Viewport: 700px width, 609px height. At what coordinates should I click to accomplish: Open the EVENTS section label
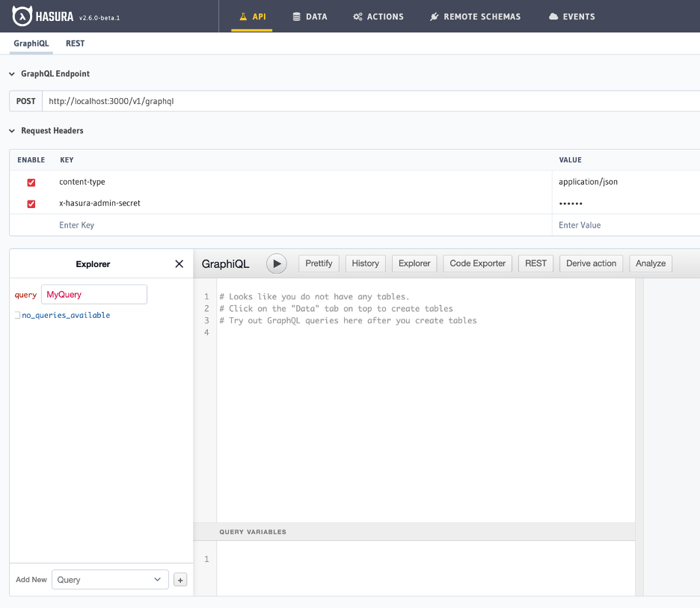pos(579,16)
